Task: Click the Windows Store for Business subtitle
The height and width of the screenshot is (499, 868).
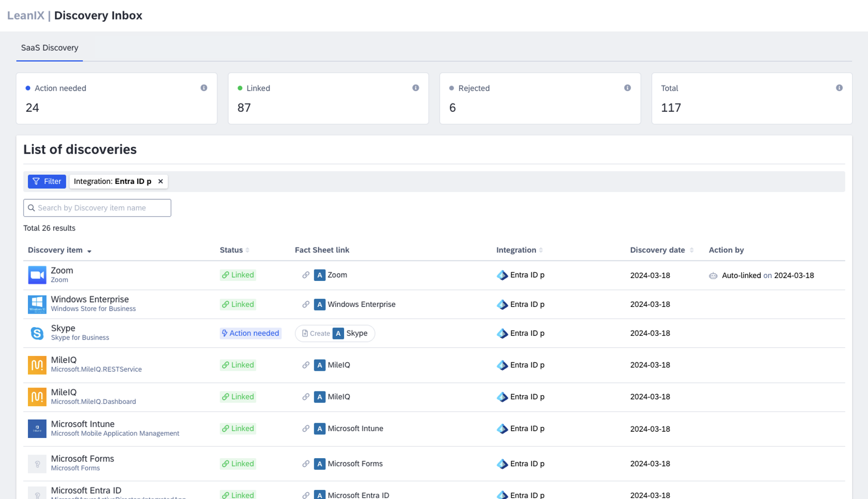Action: [93, 309]
